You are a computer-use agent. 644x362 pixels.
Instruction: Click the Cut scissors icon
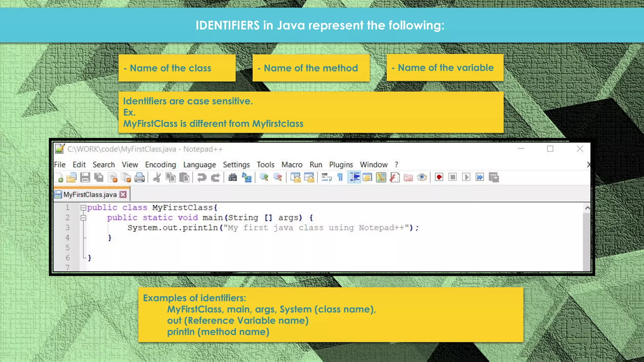[x=157, y=178]
